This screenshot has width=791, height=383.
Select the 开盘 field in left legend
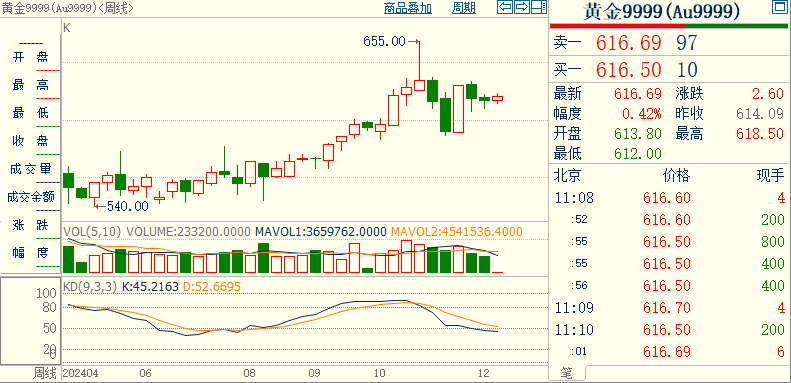pyautogui.click(x=30, y=58)
